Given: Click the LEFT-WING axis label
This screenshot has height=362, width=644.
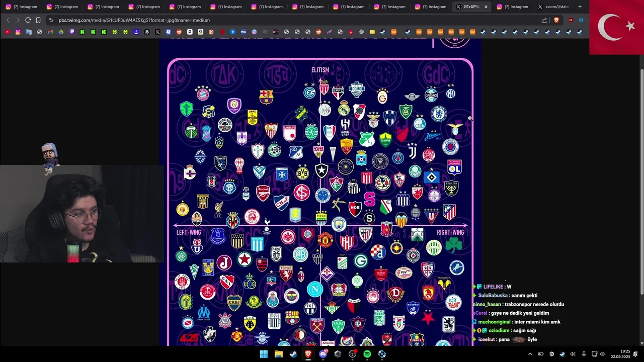Looking at the screenshot, I should [x=189, y=232].
